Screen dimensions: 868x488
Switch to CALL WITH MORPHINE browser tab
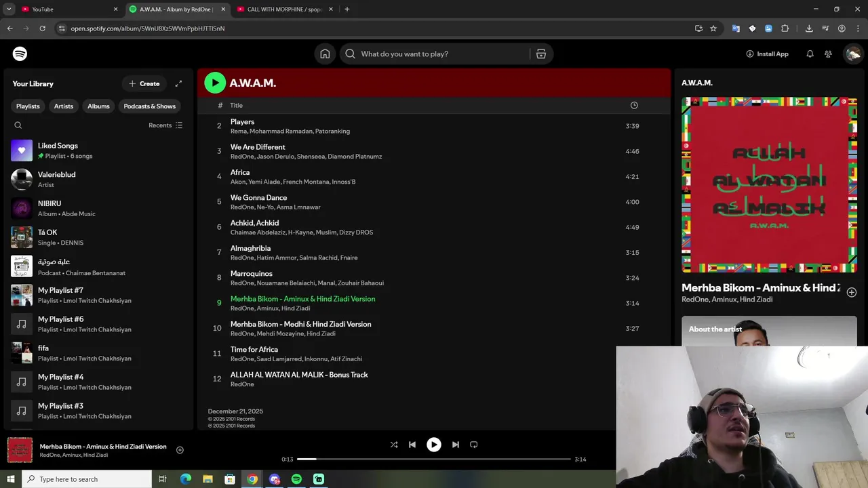[x=285, y=9]
